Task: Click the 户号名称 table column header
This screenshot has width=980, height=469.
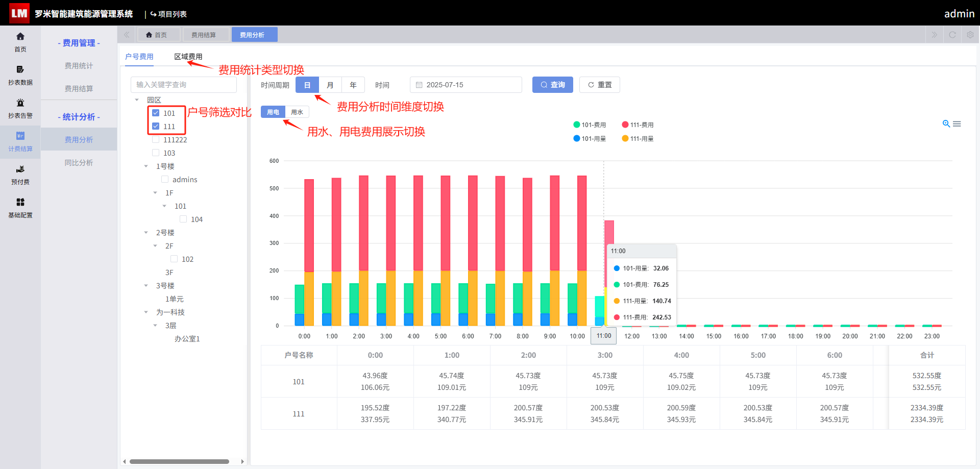Action: point(299,355)
